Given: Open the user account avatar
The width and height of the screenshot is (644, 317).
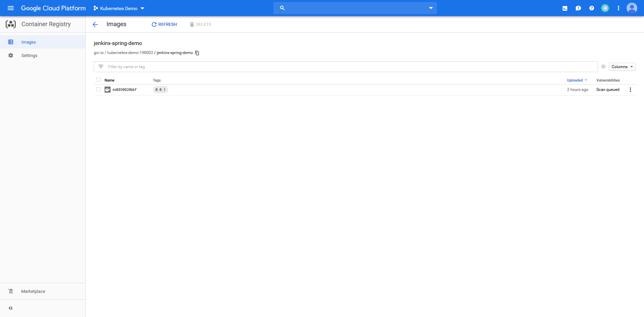Looking at the screenshot, I should [x=632, y=8].
